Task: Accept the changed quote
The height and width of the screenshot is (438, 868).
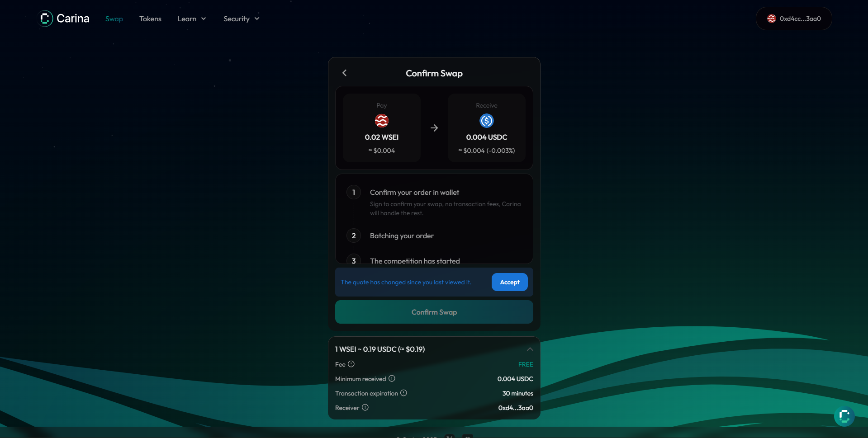Action: [509, 282]
